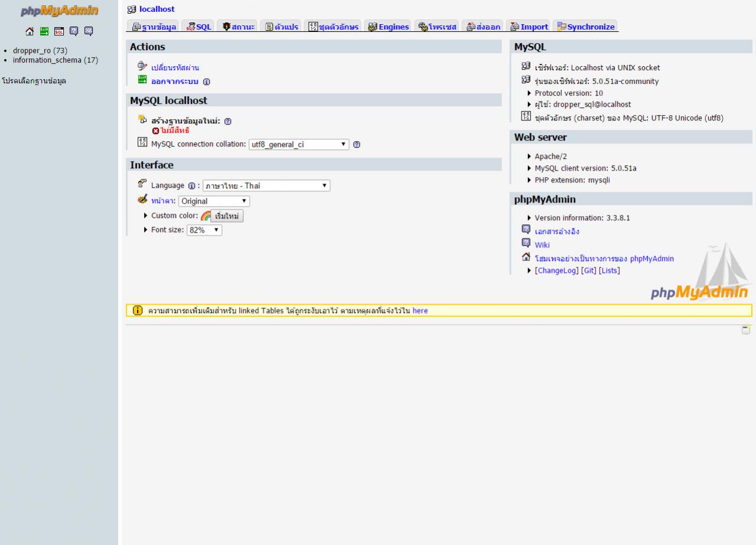Click the localhost server link at top
The height and width of the screenshot is (545, 756).
157,9
